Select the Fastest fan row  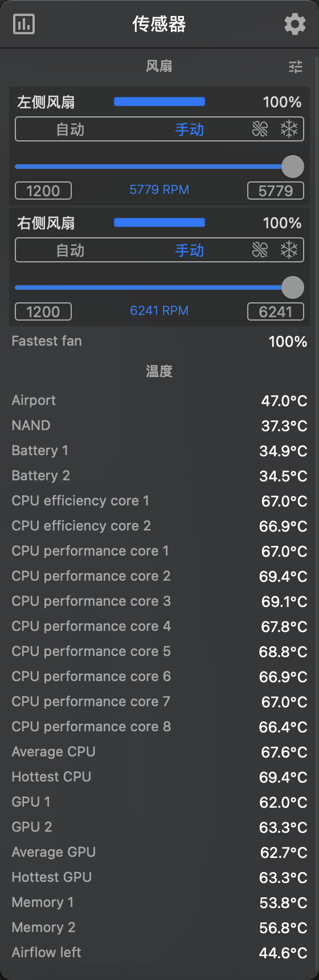point(159,341)
